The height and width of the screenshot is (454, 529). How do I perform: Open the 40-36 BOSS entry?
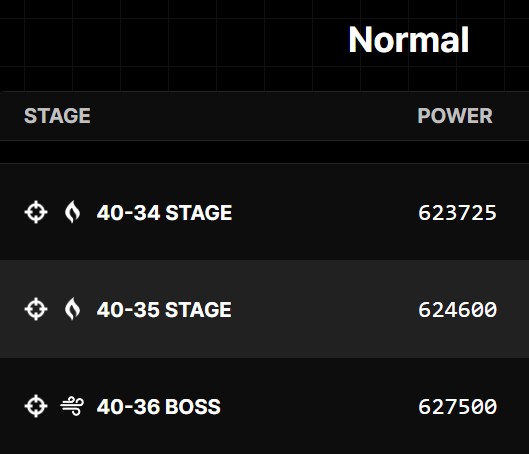(159, 406)
